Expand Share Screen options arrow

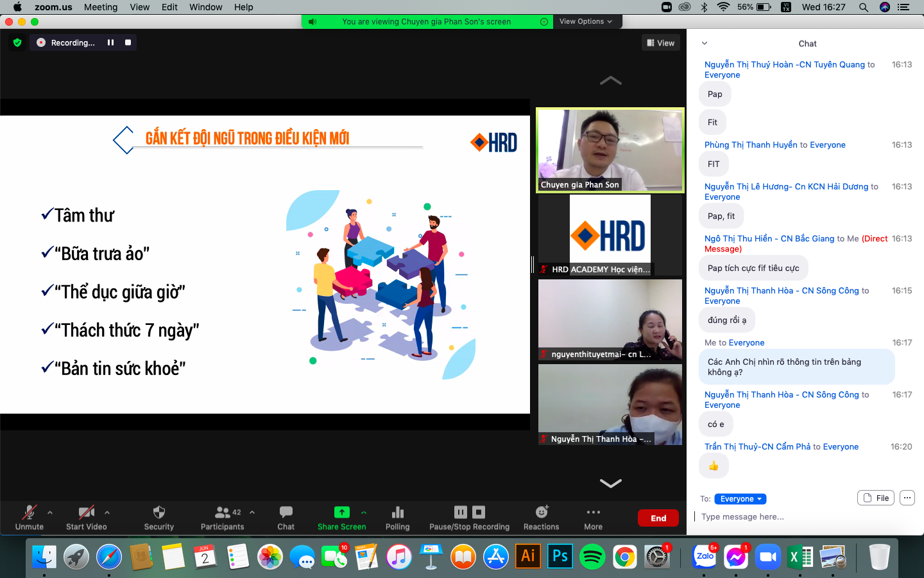(364, 512)
